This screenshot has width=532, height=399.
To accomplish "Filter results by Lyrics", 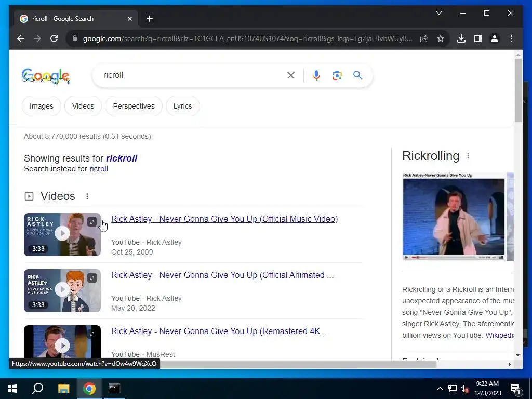I will tap(182, 106).
